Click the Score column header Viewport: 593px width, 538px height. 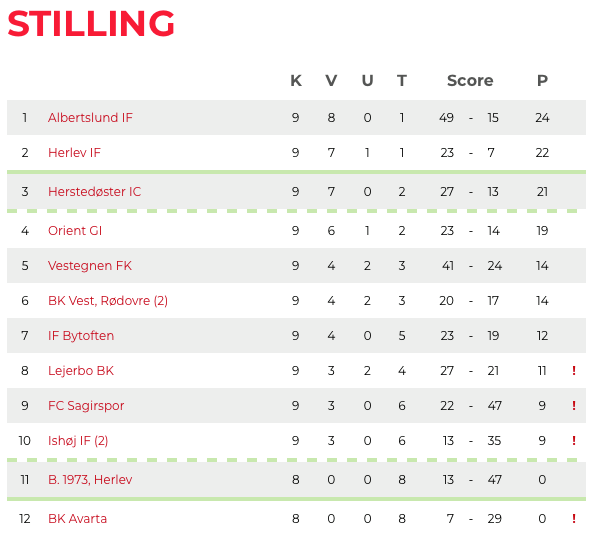(470, 81)
